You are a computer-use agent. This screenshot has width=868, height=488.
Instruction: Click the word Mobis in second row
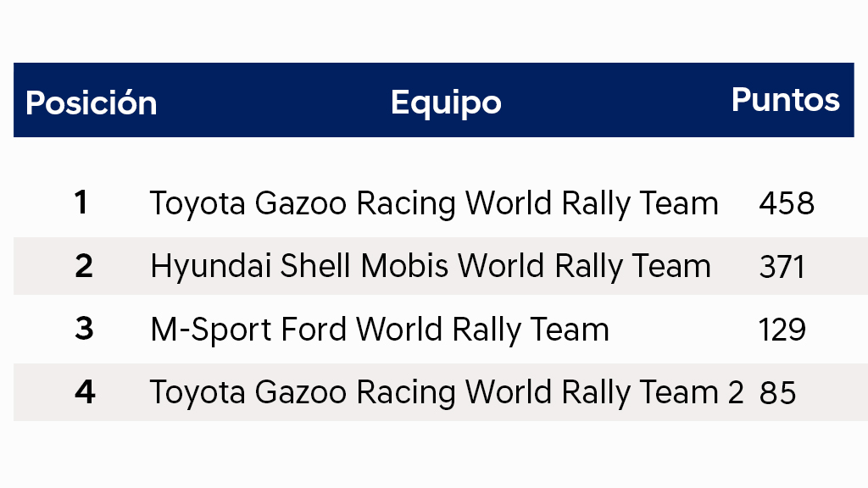click(x=404, y=266)
